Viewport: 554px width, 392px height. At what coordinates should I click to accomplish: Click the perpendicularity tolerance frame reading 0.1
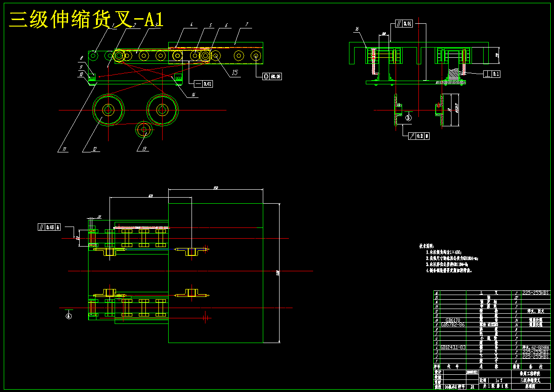click(x=492, y=74)
